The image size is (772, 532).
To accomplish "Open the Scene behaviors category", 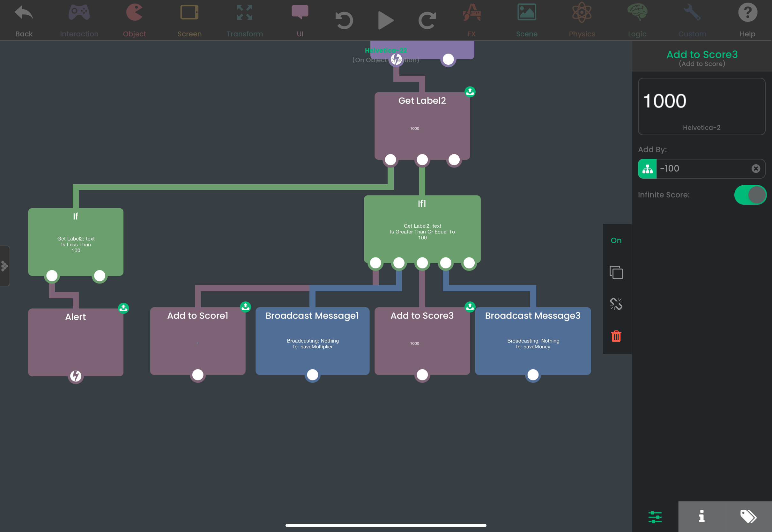I will (527, 20).
